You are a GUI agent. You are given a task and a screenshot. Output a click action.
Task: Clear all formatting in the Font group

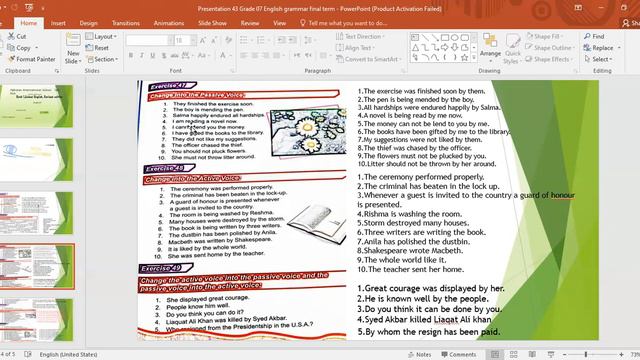[x=229, y=40]
